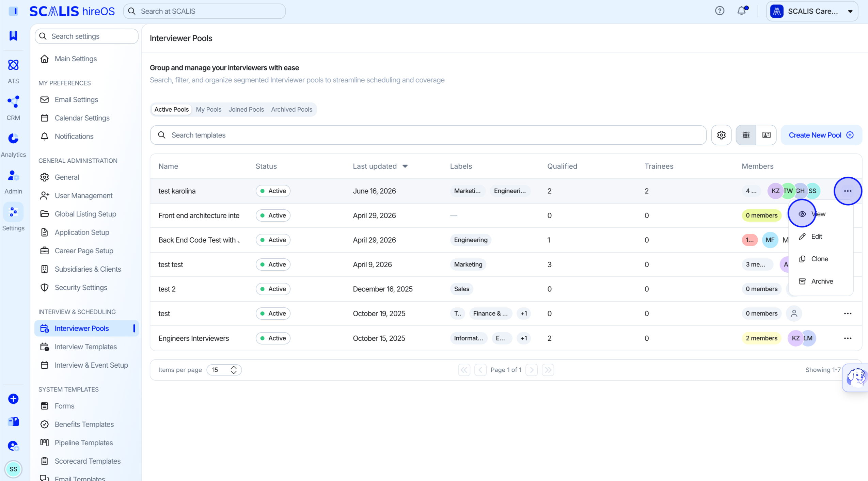Switch to card view layout
The height and width of the screenshot is (481, 868).
tap(766, 135)
